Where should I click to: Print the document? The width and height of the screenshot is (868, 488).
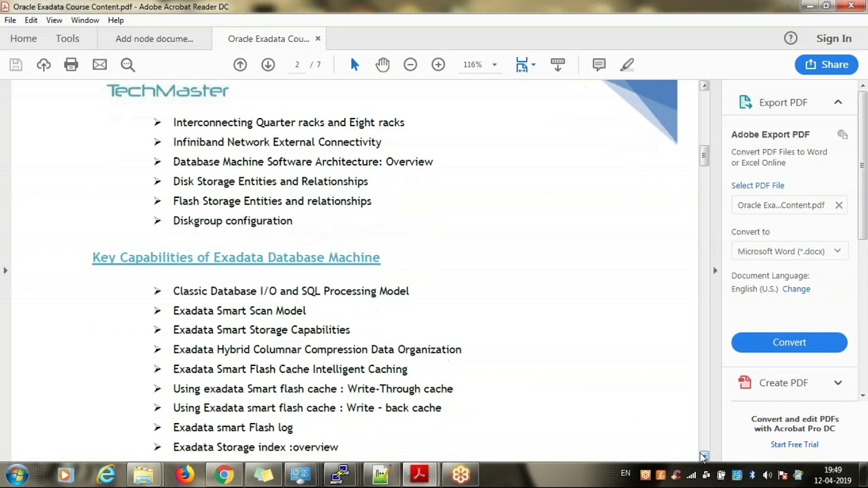point(71,64)
